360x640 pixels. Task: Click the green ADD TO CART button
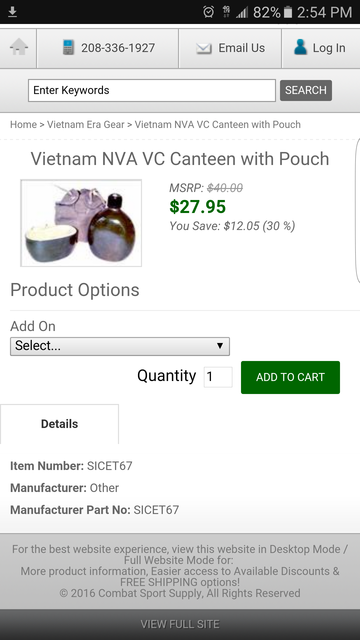click(x=290, y=377)
